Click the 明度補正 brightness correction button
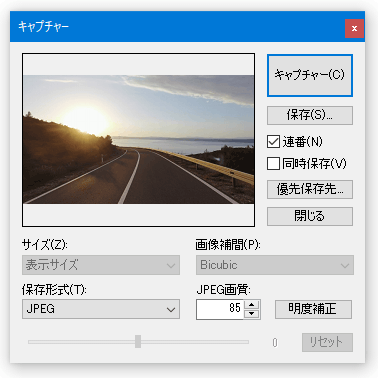 point(313,309)
